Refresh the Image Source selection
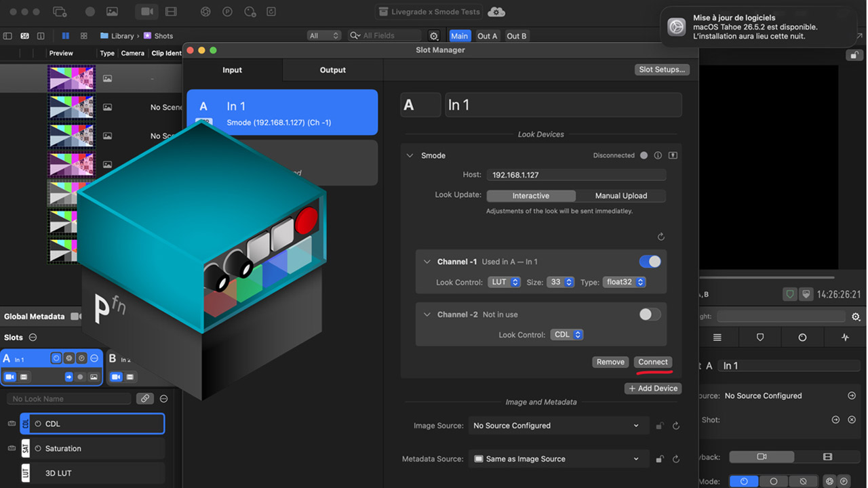Image resolution: width=868 pixels, height=488 pixels. (x=675, y=426)
